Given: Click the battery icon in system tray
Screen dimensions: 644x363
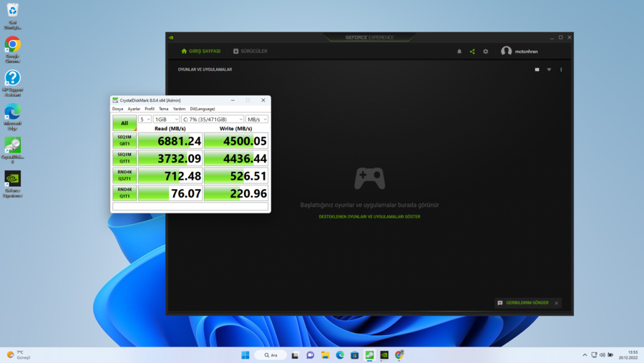Looking at the screenshot, I should click(x=610, y=355).
